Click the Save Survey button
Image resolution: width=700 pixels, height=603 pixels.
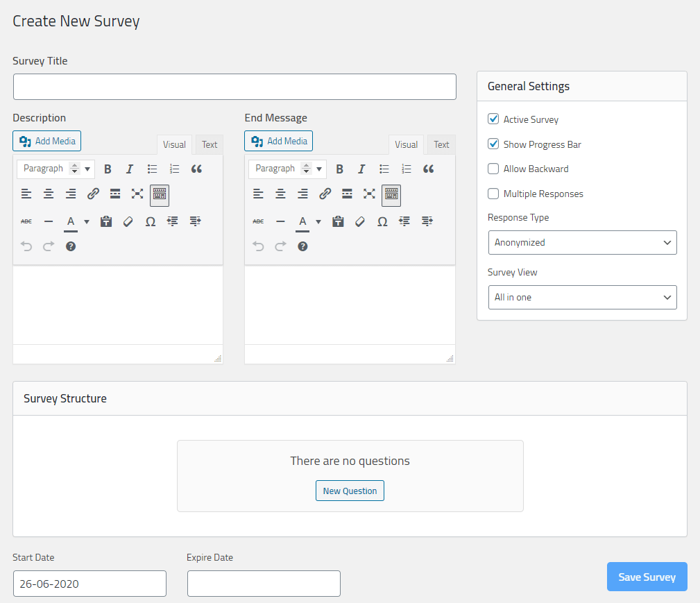(x=647, y=577)
